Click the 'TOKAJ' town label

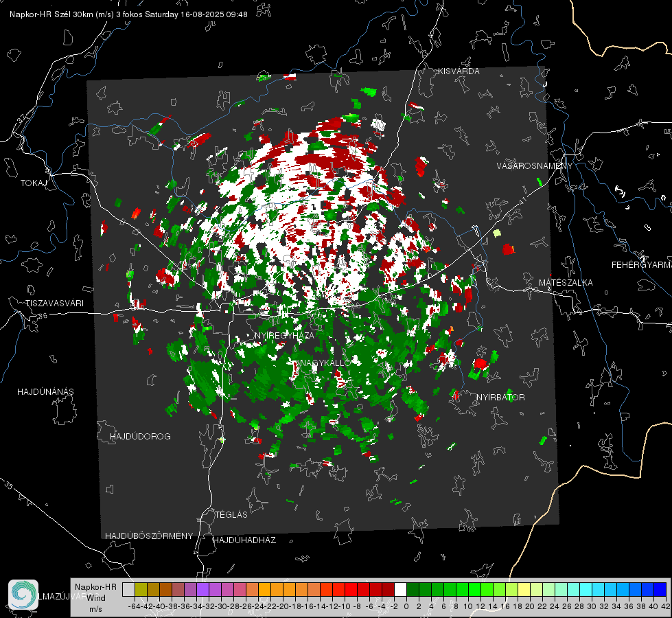(x=34, y=183)
